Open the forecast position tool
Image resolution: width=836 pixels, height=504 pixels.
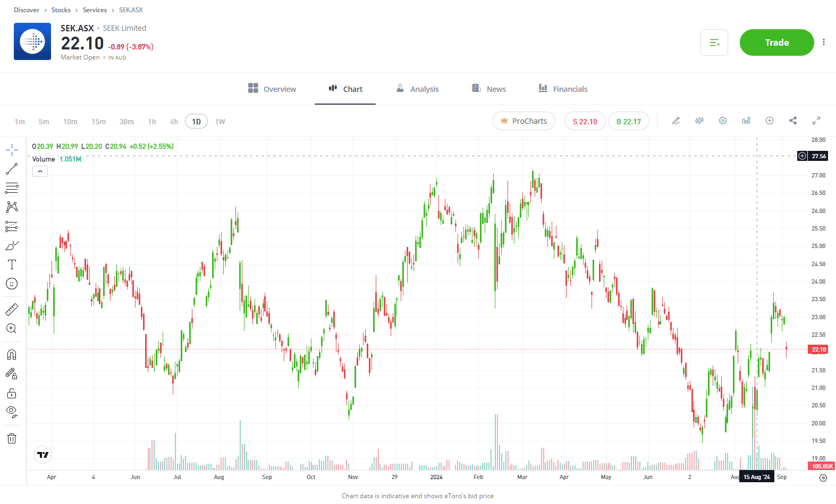coord(12,226)
